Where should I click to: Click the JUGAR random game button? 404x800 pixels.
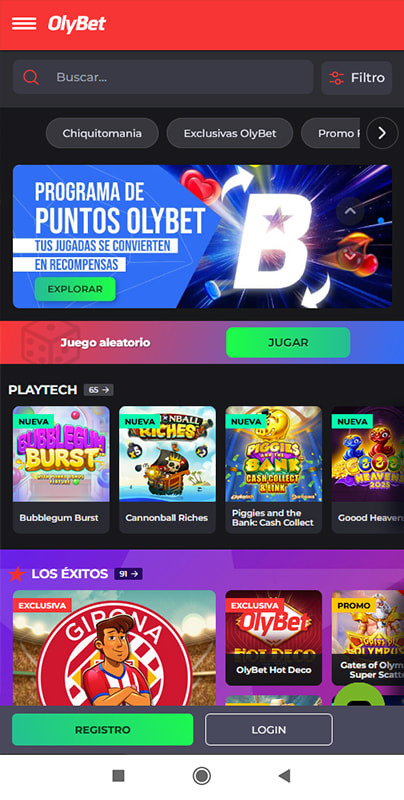point(288,342)
